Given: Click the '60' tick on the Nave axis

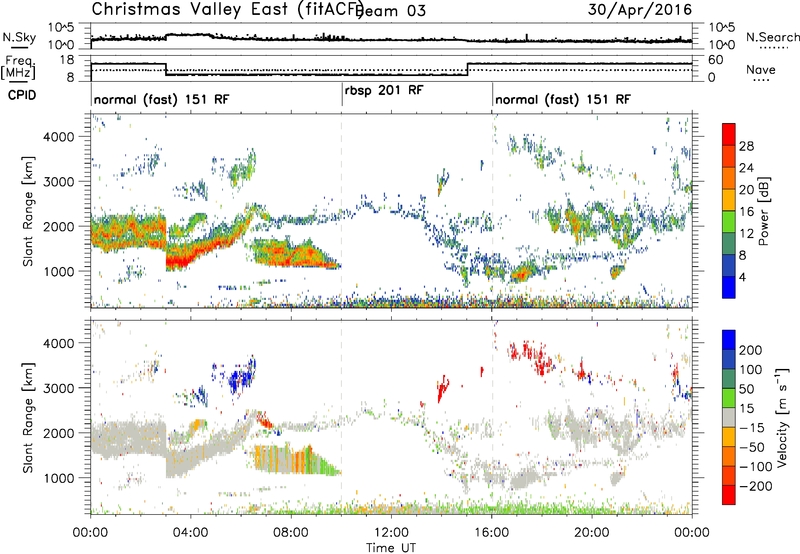Looking at the screenshot, I should click(716, 60).
